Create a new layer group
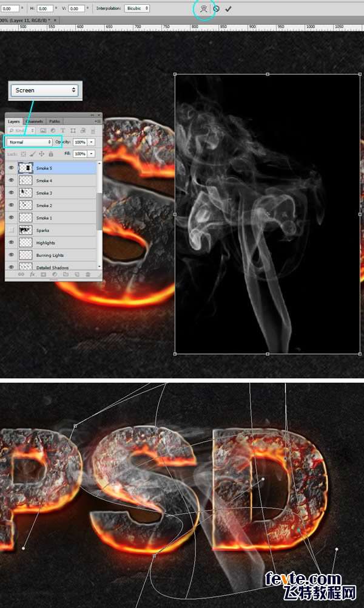The width and height of the screenshot is (364, 608). 66,274
